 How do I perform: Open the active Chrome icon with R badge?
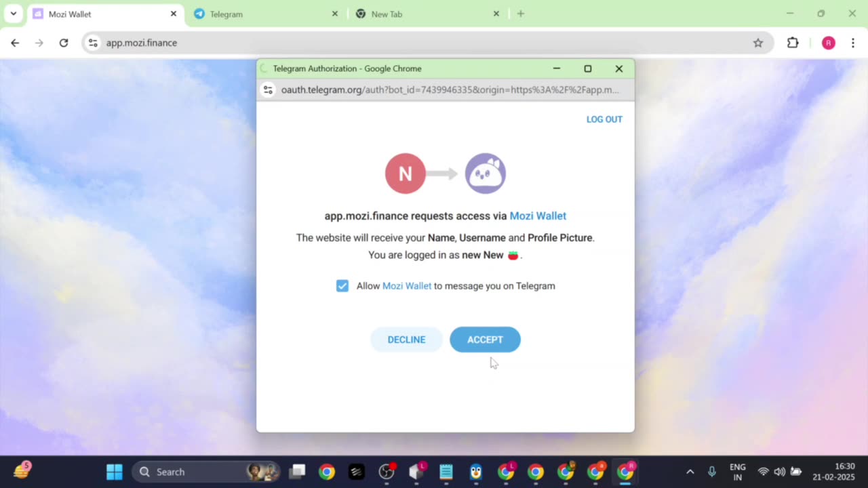click(x=625, y=472)
